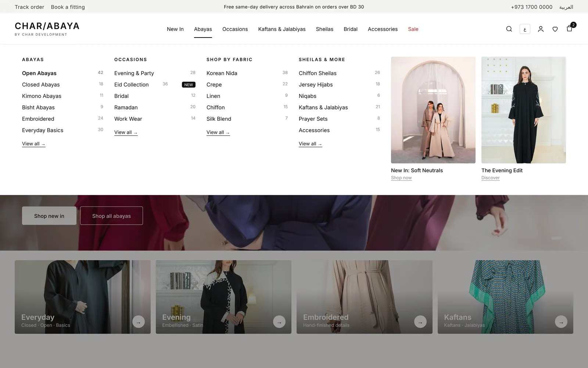The image size is (588, 368).
Task: Click Discover under The Evening Edit
Action: (x=491, y=178)
